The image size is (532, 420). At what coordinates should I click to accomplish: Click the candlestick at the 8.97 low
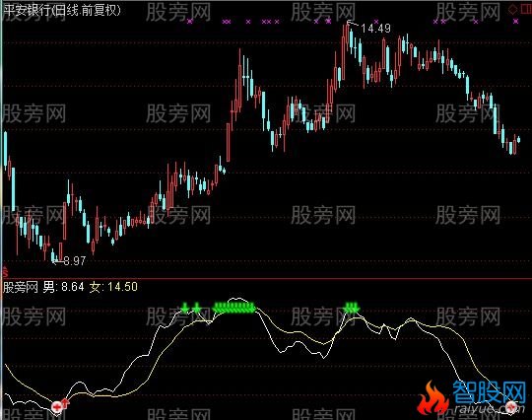[x=53, y=255]
